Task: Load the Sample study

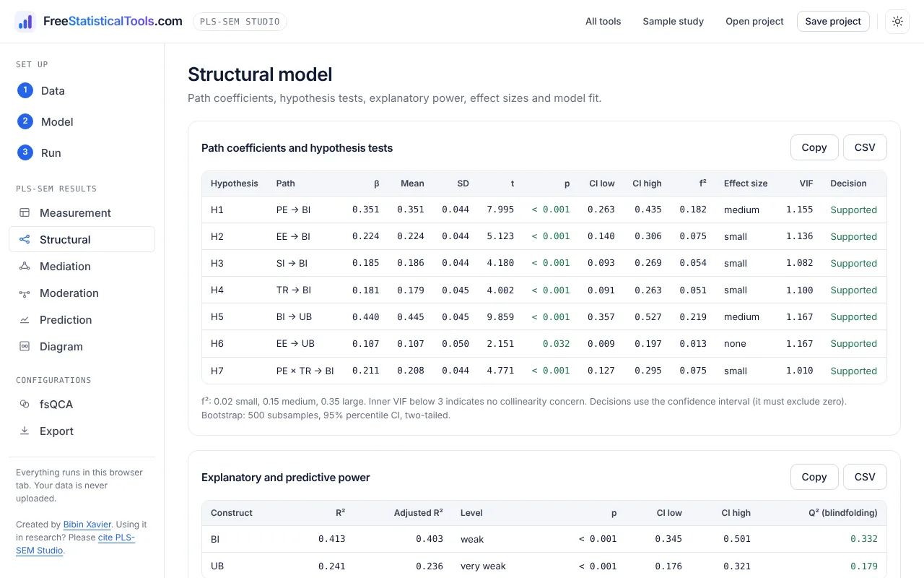Action: (x=673, y=22)
